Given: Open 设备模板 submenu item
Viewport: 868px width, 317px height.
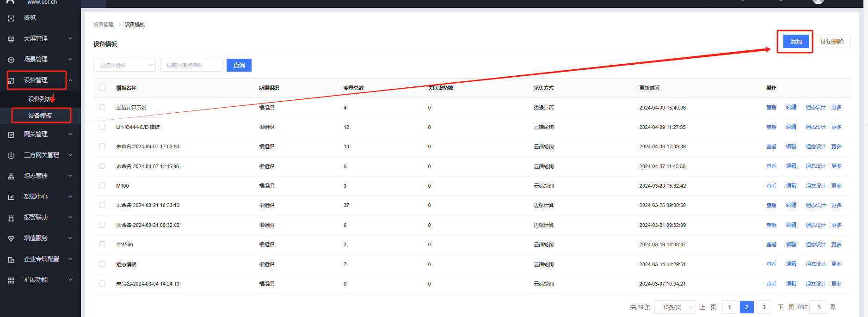Looking at the screenshot, I should click(40, 116).
